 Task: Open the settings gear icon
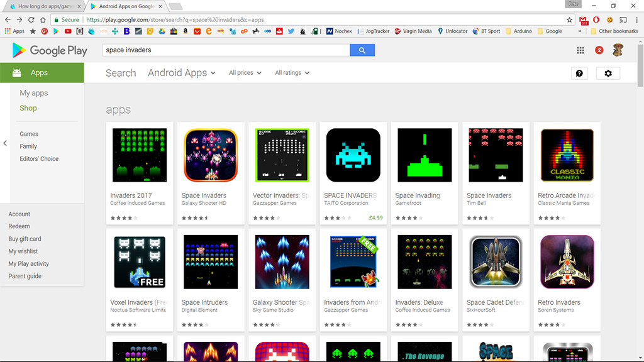tap(608, 73)
